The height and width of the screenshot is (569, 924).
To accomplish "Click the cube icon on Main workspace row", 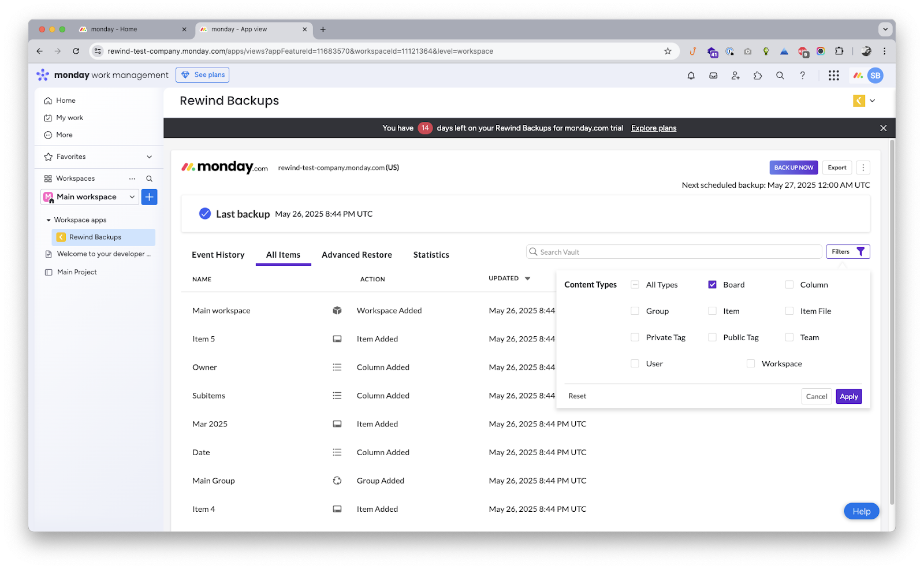I will (x=337, y=311).
